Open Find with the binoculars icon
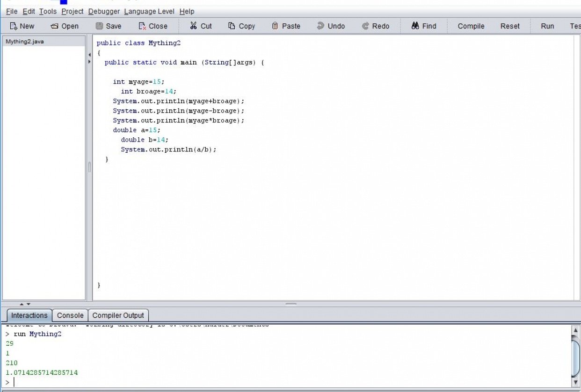The height and width of the screenshot is (392, 581). (x=415, y=26)
